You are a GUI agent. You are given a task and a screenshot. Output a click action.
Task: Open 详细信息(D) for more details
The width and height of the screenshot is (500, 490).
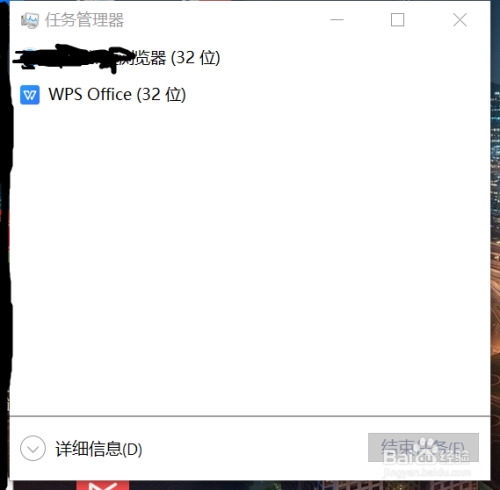coord(99,449)
